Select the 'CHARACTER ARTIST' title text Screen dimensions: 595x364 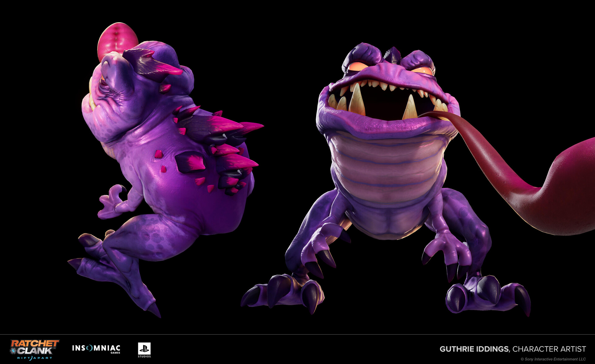549,349
